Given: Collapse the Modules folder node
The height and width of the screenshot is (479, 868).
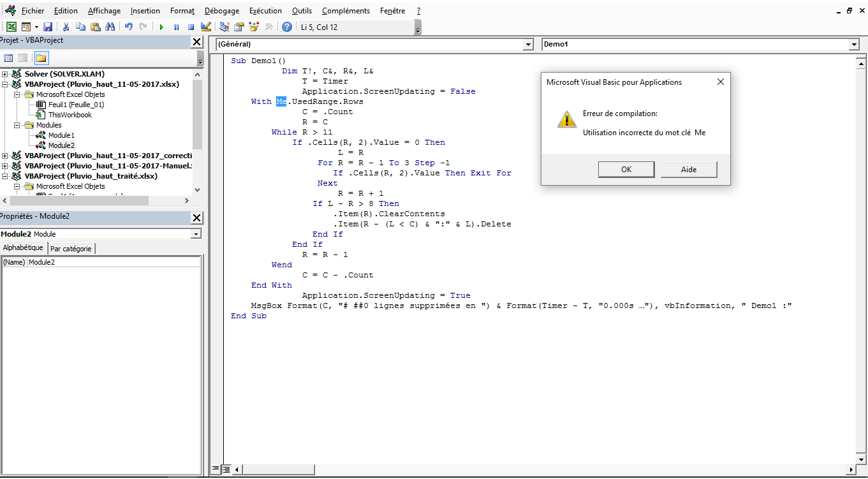Looking at the screenshot, I should (x=17, y=125).
